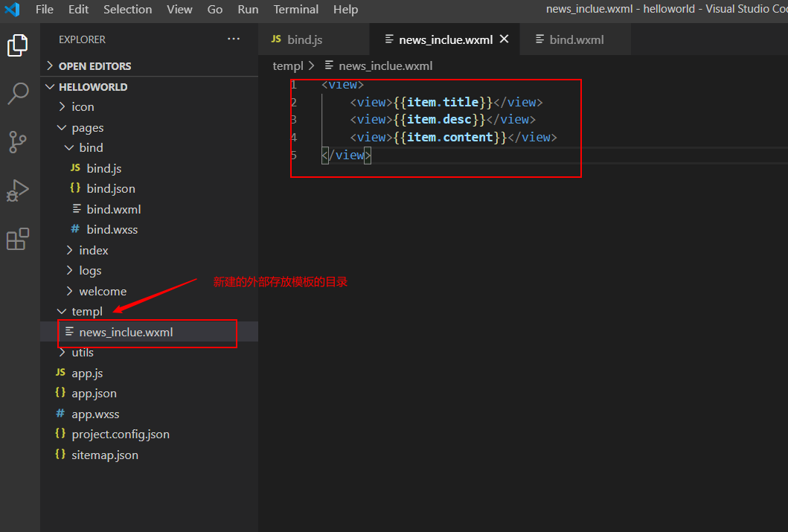The width and height of the screenshot is (788, 532).
Task: Click the {{item.desc}} code on line 3
Action: [439, 120]
